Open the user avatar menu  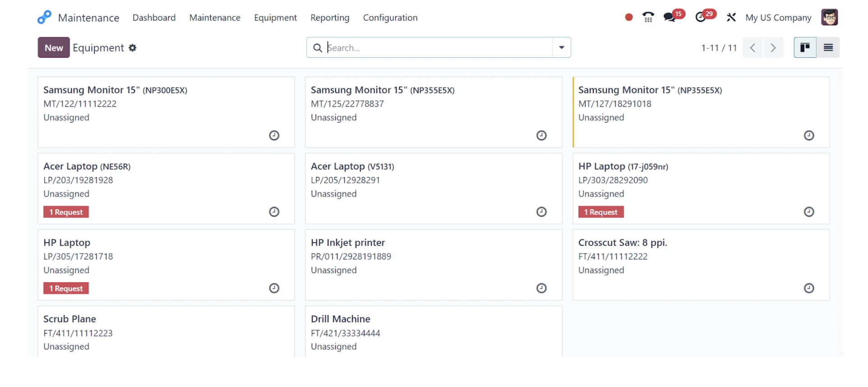click(829, 17)
